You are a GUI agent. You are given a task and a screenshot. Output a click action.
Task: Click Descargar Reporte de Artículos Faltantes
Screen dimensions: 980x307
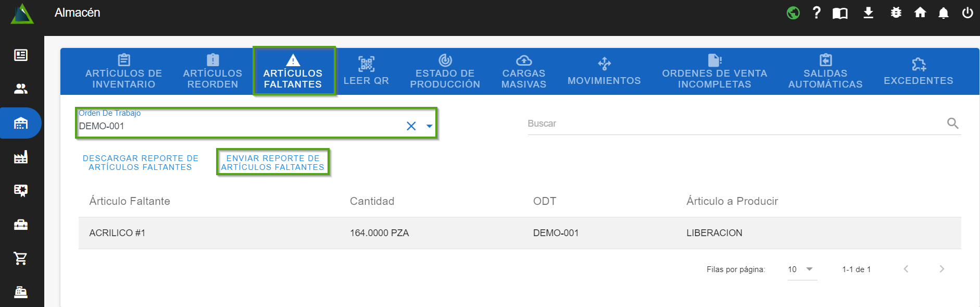140,163
